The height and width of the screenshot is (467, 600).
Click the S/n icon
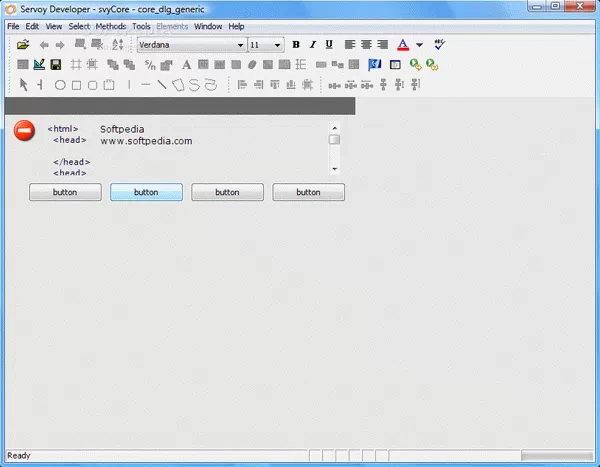coord(150,65)
